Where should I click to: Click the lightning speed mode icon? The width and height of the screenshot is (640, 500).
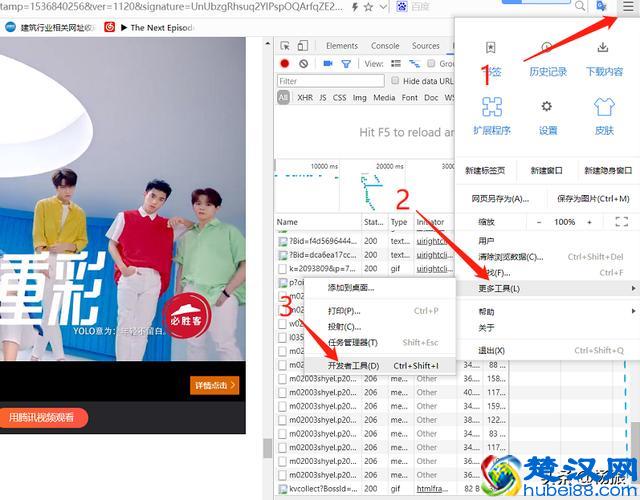pyautogui.click(x=355, y=7)
